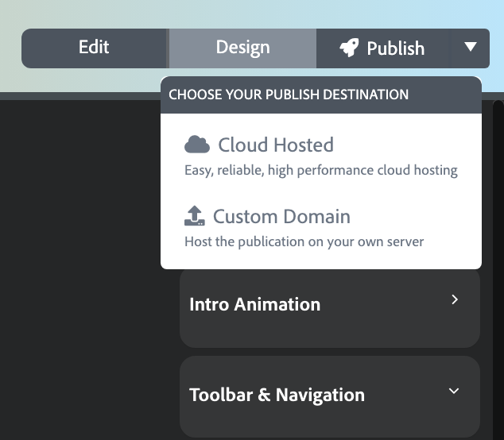The image size is (504, 440).
Task: Choose the Custom Domain destination title
Action: point(281,217)
